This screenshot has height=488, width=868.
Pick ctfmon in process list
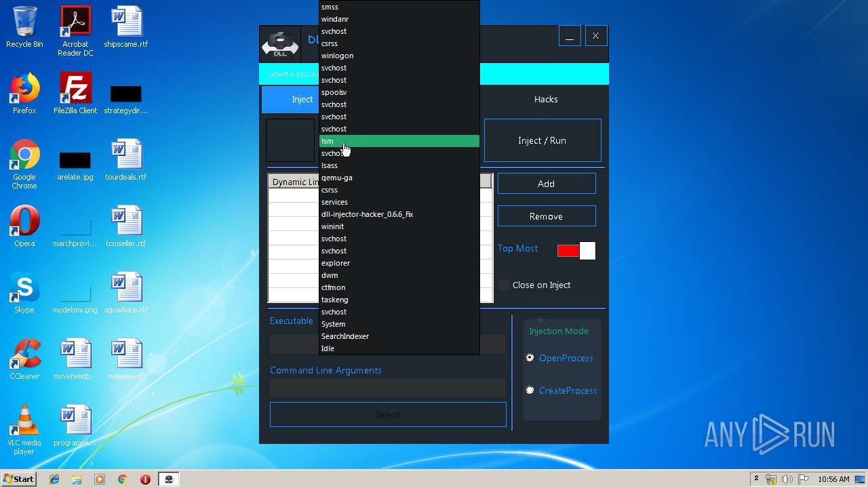399,287
